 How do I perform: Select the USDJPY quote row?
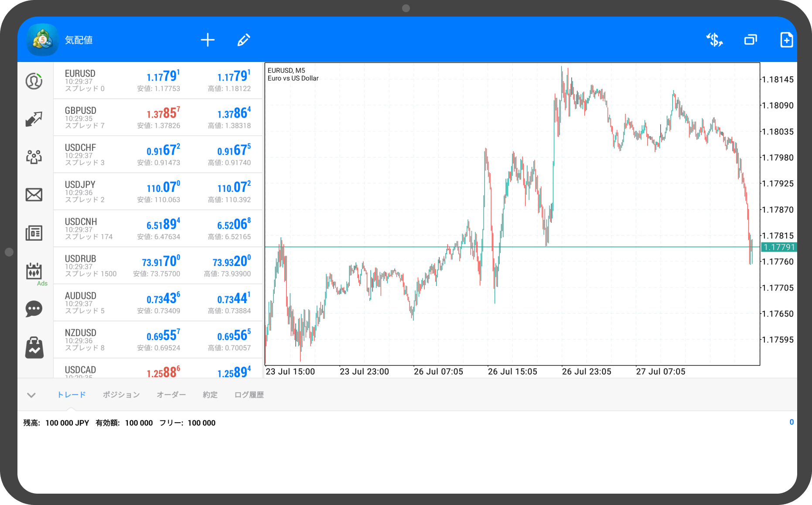pyautogui.click(x=158, y=191)
